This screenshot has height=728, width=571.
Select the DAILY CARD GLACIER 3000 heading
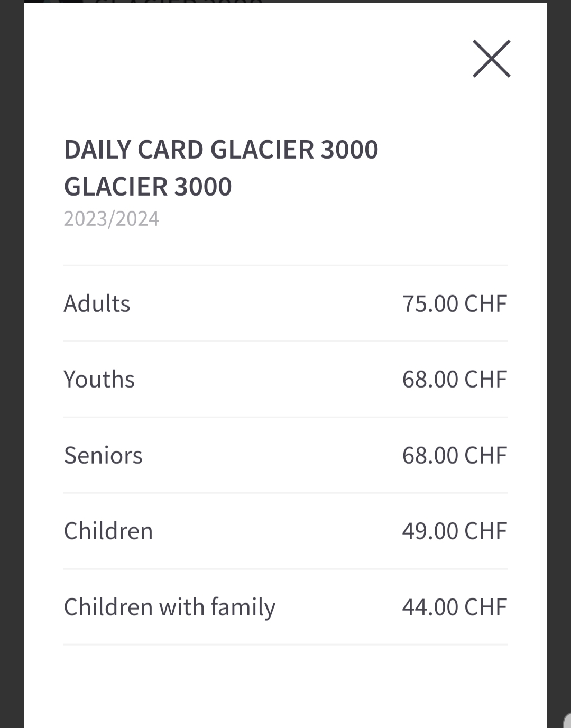pos(221,150)
